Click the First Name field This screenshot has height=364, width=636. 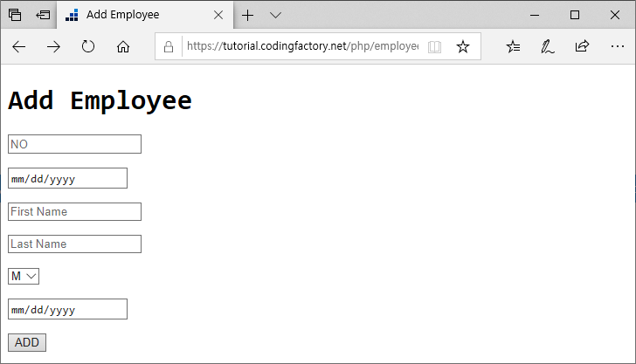(x=74, y=211)
